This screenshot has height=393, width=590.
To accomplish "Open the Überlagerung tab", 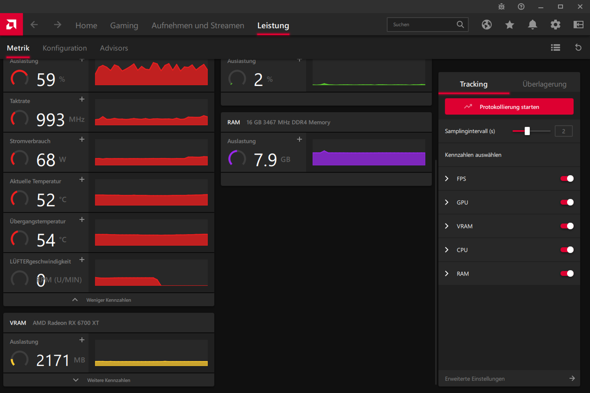I will [x=544, y=84].
